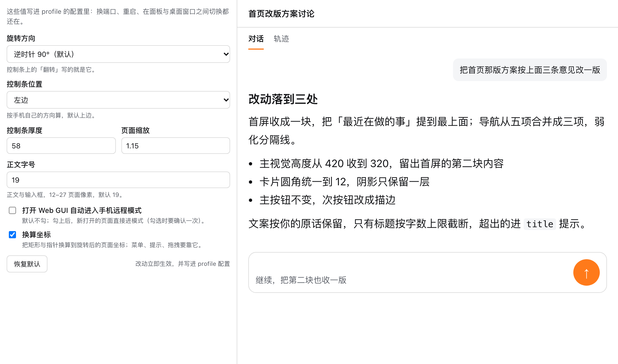Click the 正文字号 input field
The image size is (618, 364).
118,180
